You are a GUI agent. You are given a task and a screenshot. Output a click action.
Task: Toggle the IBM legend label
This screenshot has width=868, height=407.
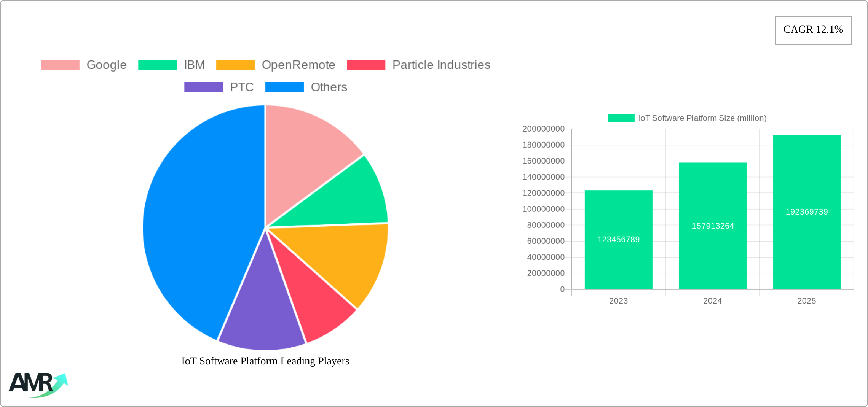coord(195,65)
